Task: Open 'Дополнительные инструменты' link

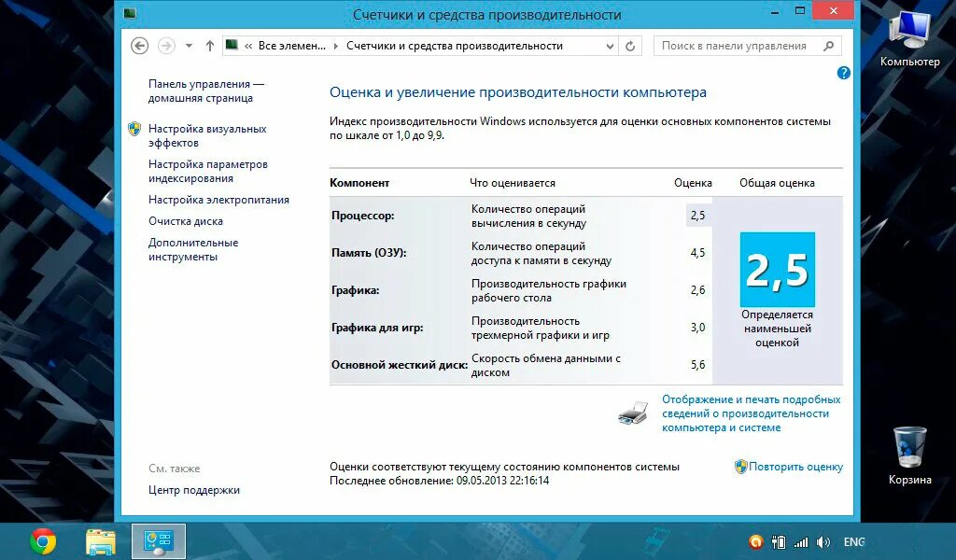Action: (193, 249)
